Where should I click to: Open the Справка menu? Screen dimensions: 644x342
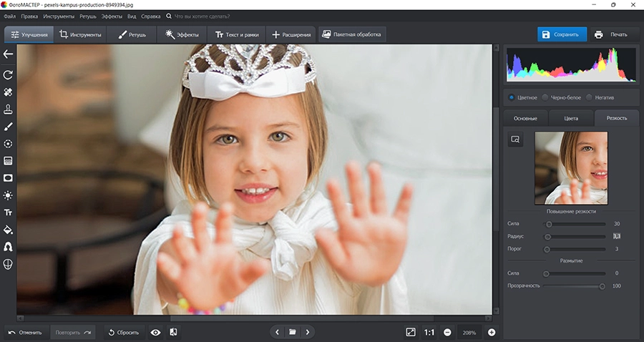coord(151,16)
